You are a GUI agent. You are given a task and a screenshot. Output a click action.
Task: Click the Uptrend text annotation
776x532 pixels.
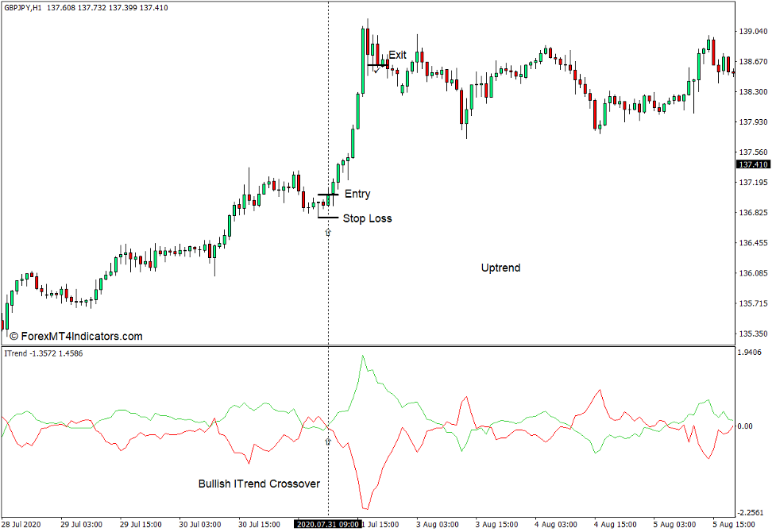[x=501, y=268]
